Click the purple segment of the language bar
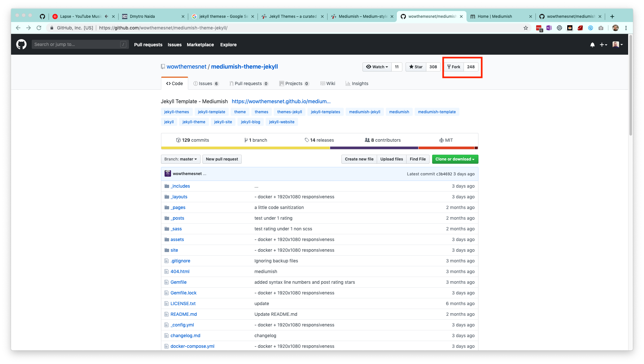Screen dimensions: 644x364 374,148
